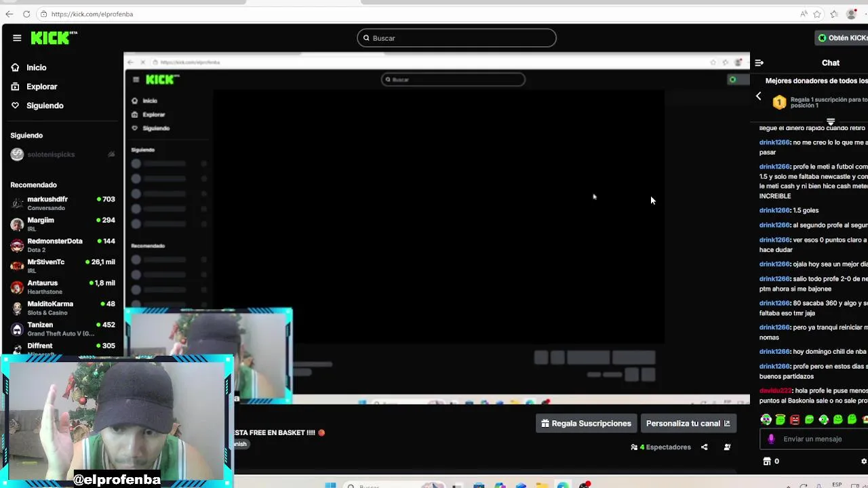Open Tanizen recommended channel
This screenshot has height=488, width=868.
point(62,329)
